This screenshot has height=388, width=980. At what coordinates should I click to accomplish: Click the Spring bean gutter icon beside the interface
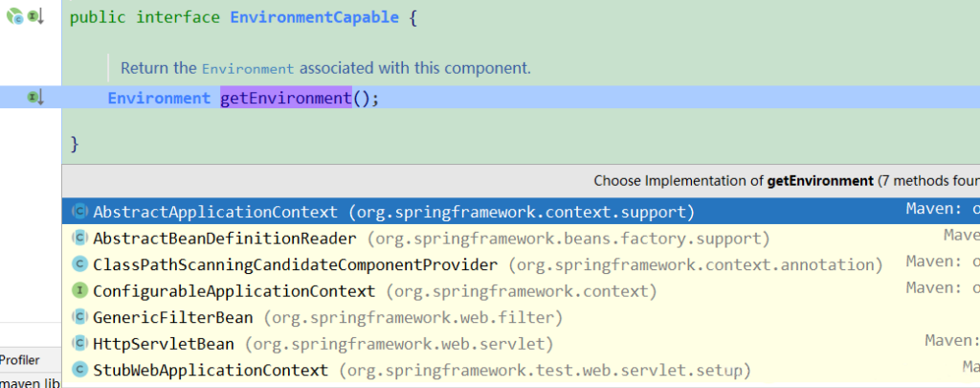point(15,16)
